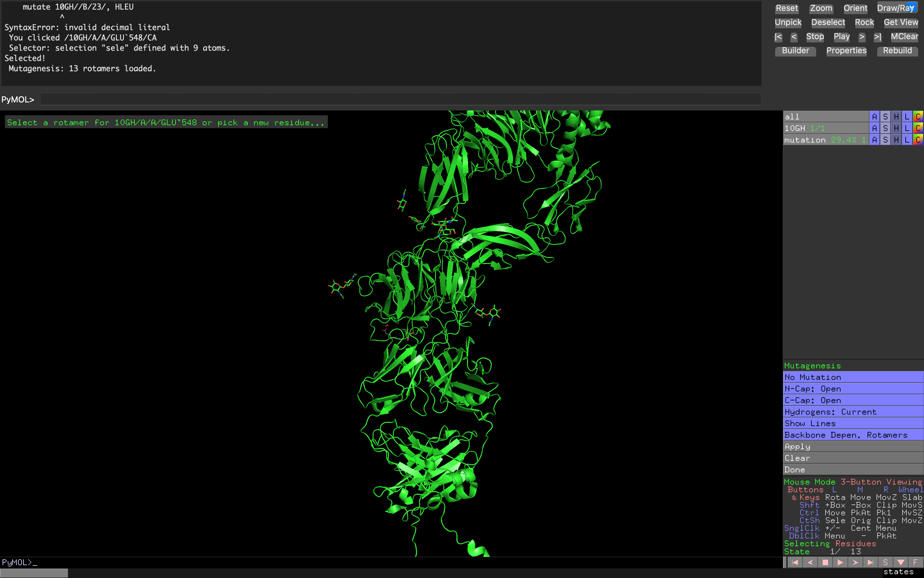Focus the PyMOL> command input field

point(400,100)
